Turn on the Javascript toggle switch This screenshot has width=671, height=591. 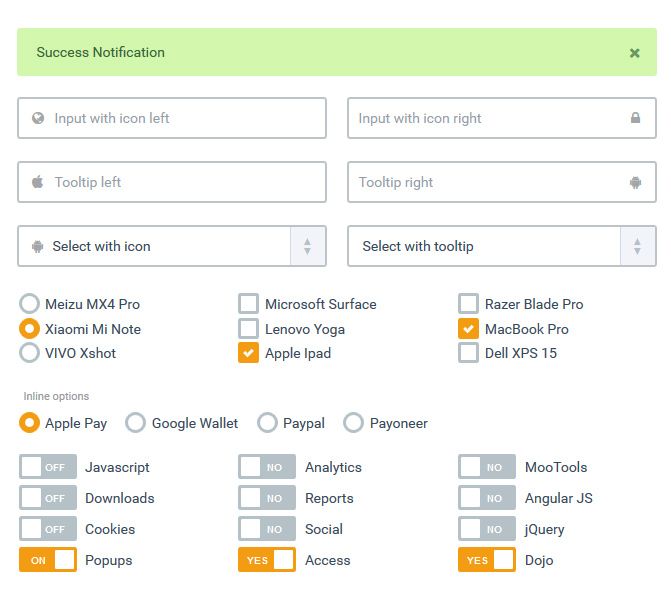point(47,467)
